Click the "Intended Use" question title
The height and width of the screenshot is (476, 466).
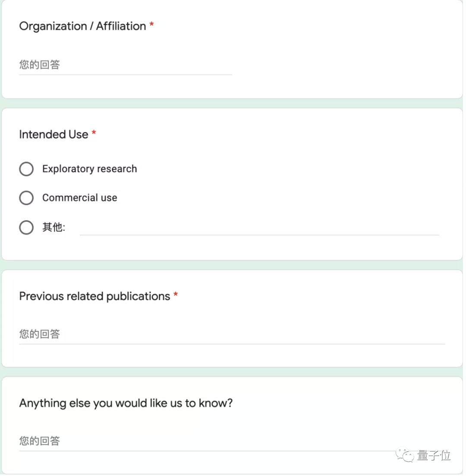pyautogui.click(x=54, y=135)
